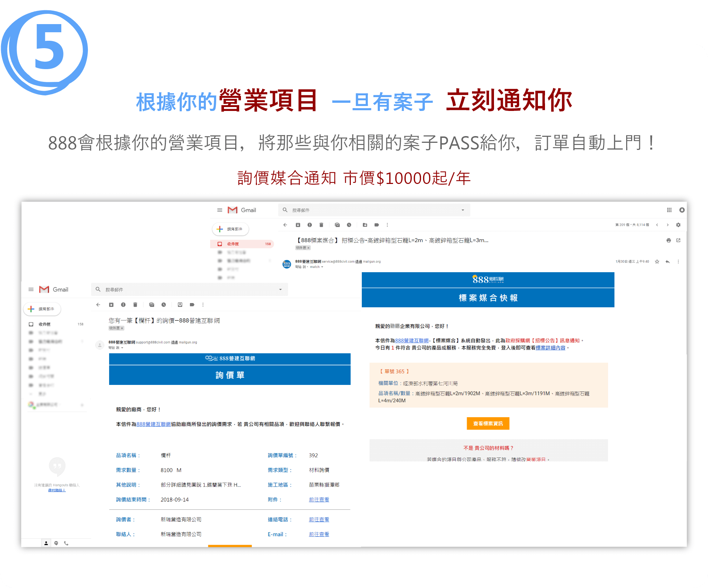Open more toolbar actions for 標案媒合 email
The height and width of the screenshot is (588, 708).
coord(387,225)
